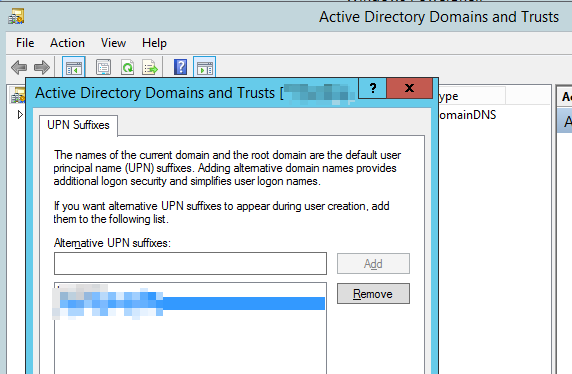This screenshot has width=572, height=374.
Task: Expand the domain tree node arrow
Action: pos(20,115)
